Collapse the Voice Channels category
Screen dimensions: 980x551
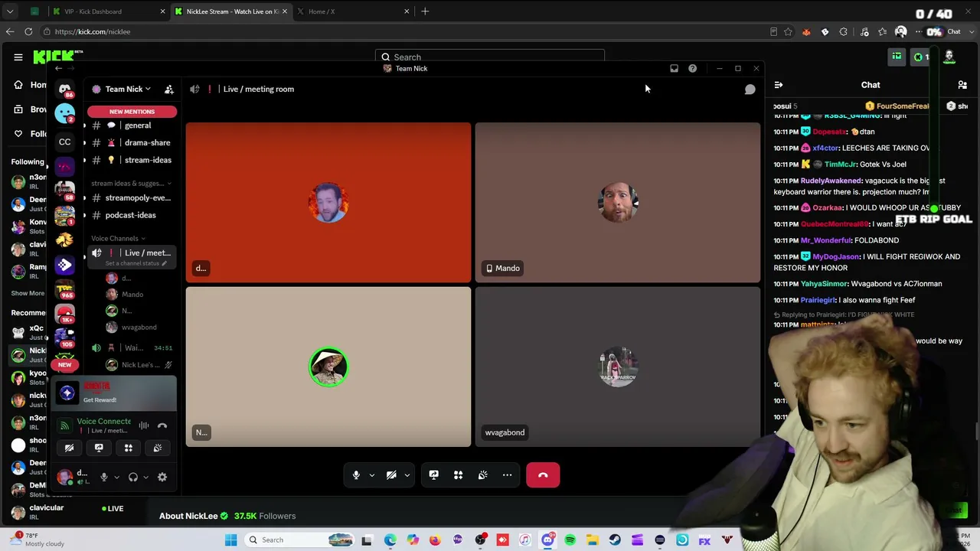coord(118,239)
